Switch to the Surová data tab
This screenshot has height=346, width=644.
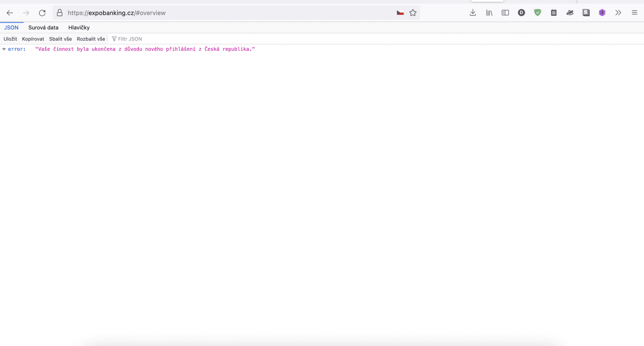tap(43, 27)
